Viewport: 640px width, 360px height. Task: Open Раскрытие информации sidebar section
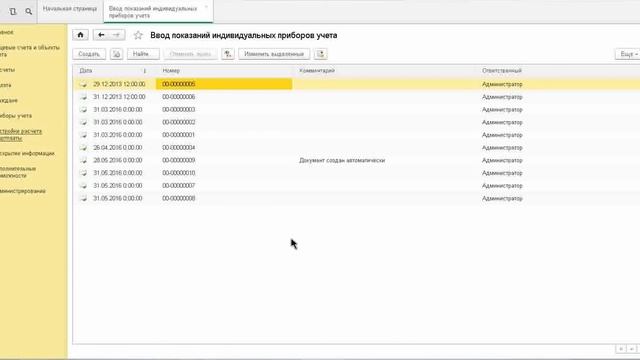(x=27, y=153)
